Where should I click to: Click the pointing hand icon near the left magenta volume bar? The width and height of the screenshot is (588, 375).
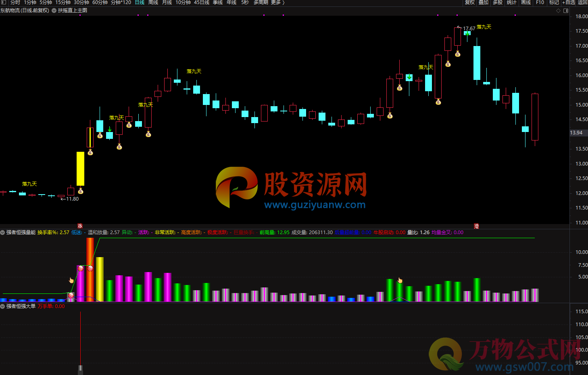coord(71,280)
